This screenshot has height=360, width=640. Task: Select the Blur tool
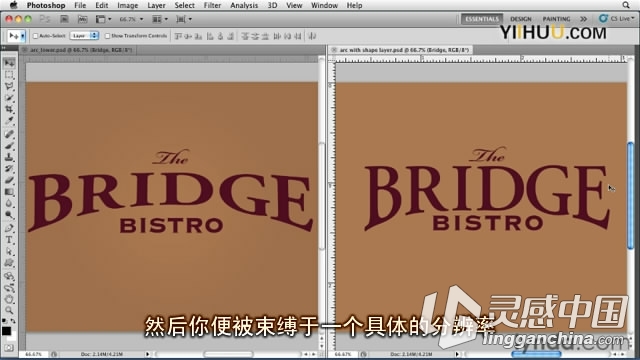pos(9,203)
